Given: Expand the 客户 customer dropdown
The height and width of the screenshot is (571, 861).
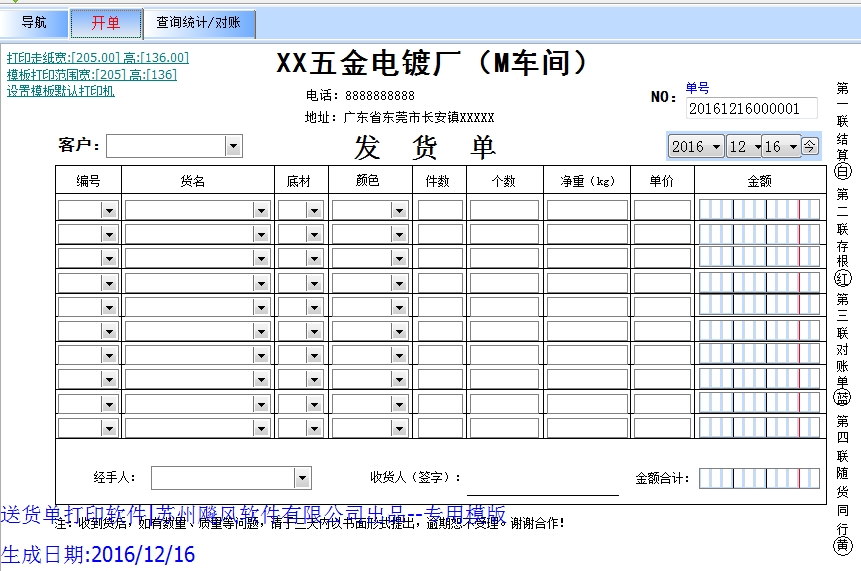Looking at the screenshot, I should point(233,146).
